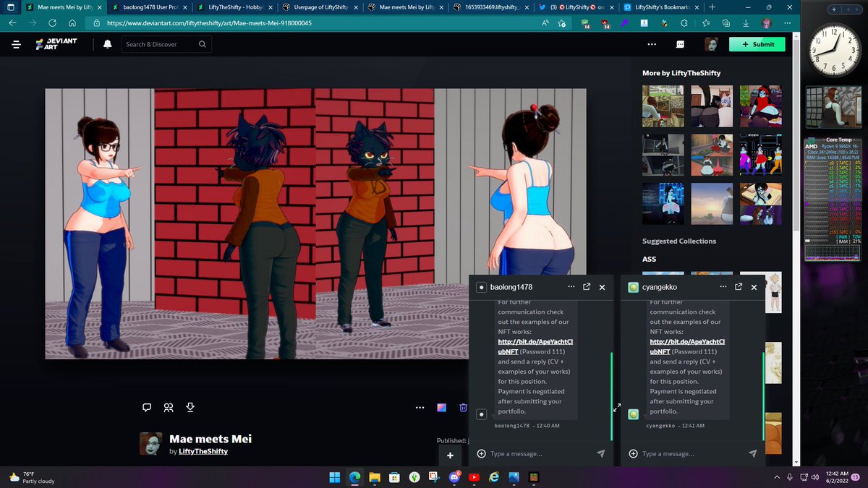Click the More by LiftyTheShifty heading

pyautogui.click(x=681, y=72)
